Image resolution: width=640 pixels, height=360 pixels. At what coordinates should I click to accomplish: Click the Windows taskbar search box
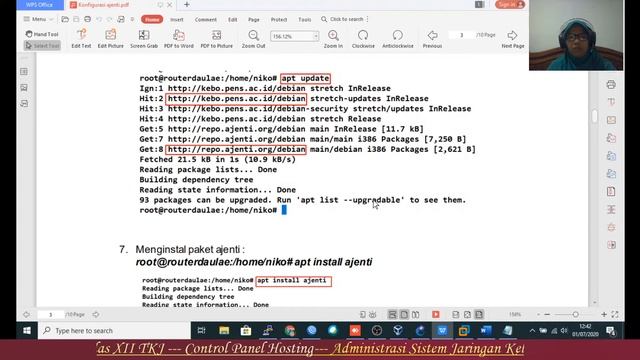coord(114,331)
